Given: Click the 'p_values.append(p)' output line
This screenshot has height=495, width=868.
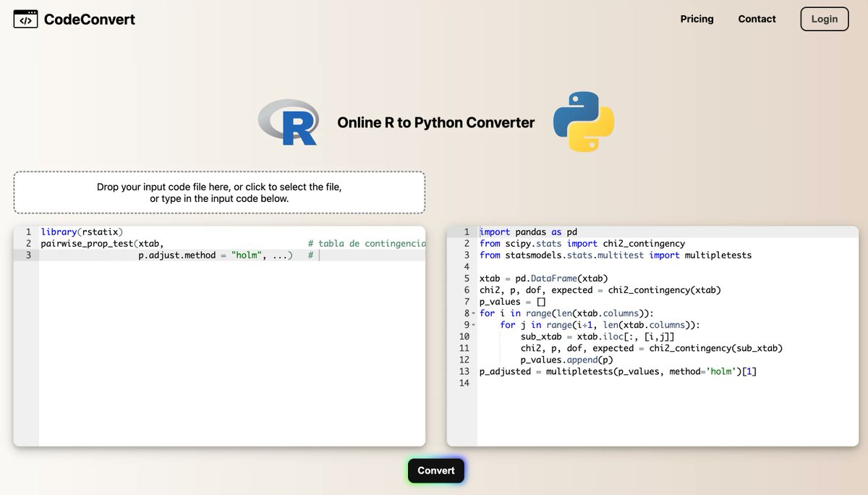Looking at the screenshot, I should [566, 360].
